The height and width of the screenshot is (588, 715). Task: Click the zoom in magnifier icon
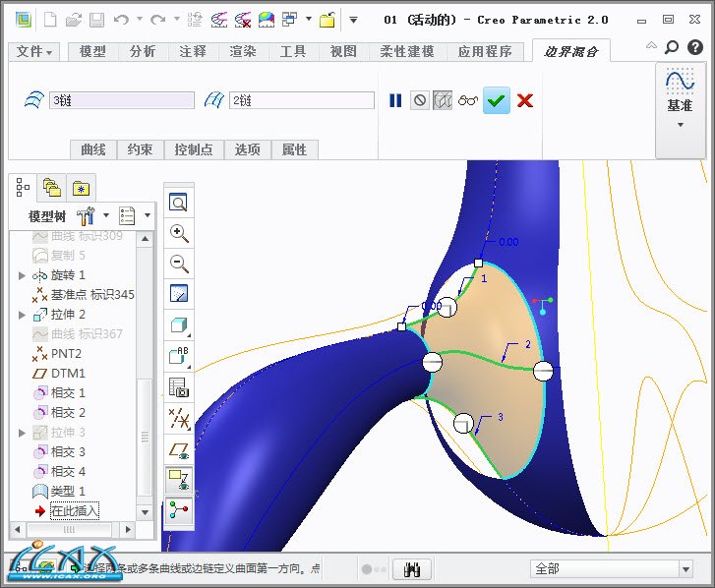click(x=179, y=233)
